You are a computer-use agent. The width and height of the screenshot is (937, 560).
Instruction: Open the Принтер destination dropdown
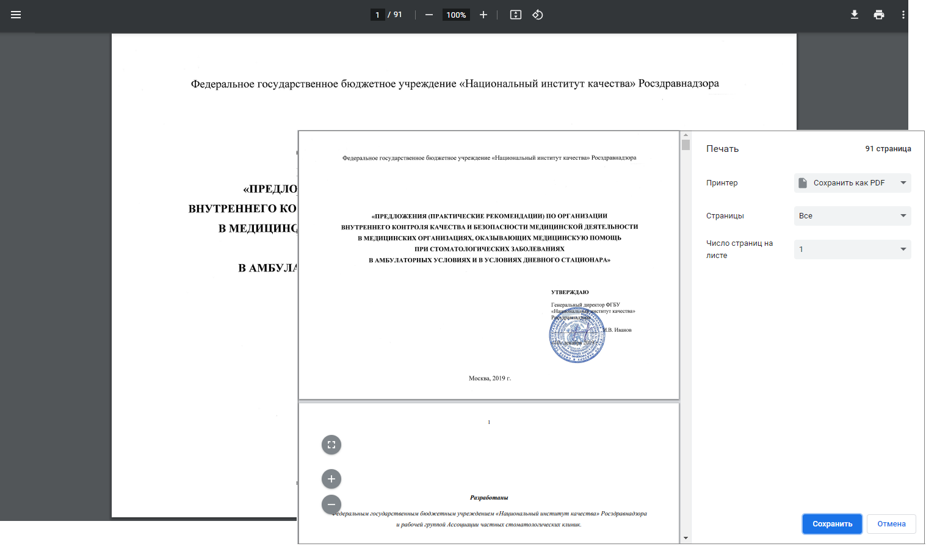pyautogui.click(x=852, y=183)
